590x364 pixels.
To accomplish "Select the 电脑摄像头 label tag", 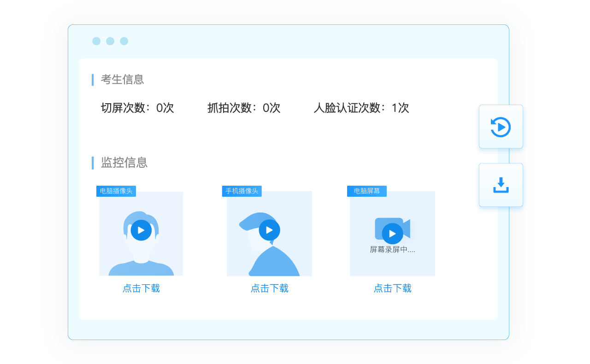I will [116, 191].
